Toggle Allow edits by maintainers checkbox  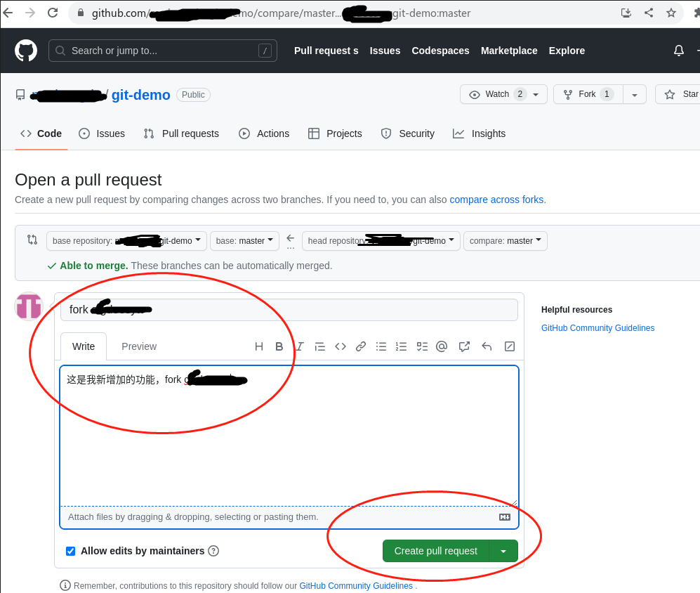(70, 551)
